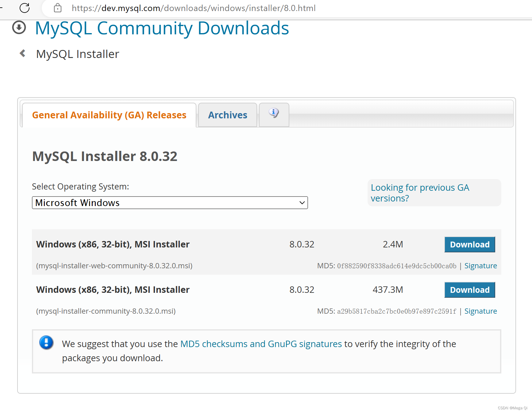Click the MySQL Installer breadcrumb title
This screenshot has width=532, height=413.
[78, 54]
